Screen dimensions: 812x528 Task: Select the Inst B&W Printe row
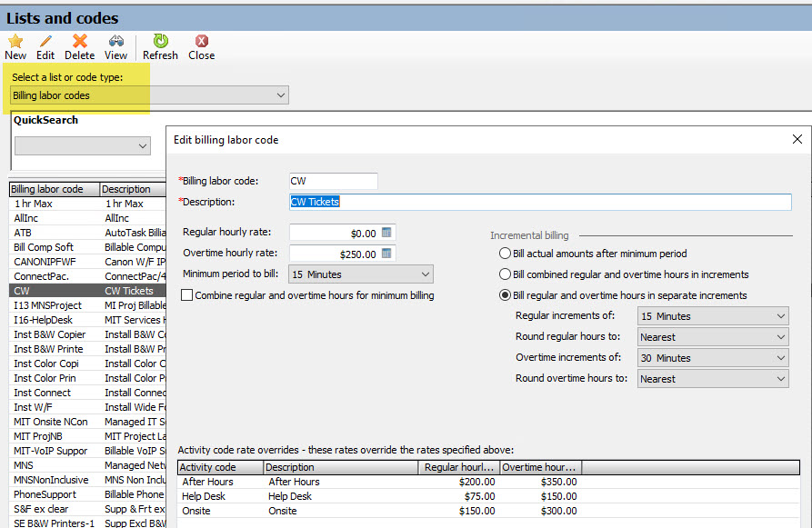88,349
